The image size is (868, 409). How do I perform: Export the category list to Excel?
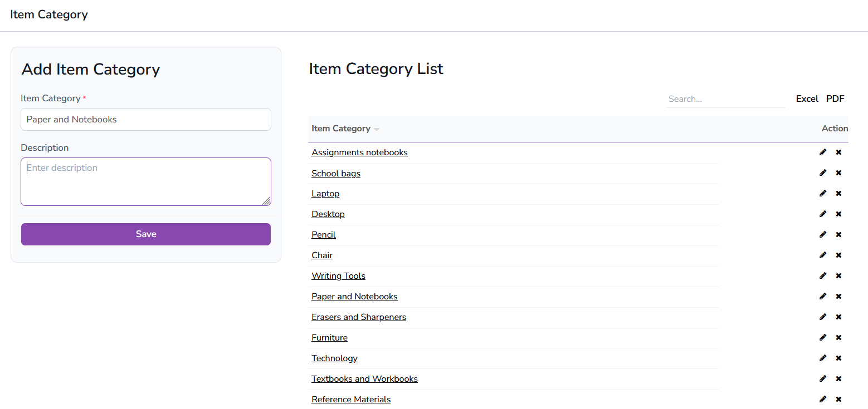[x=807, y=98]
